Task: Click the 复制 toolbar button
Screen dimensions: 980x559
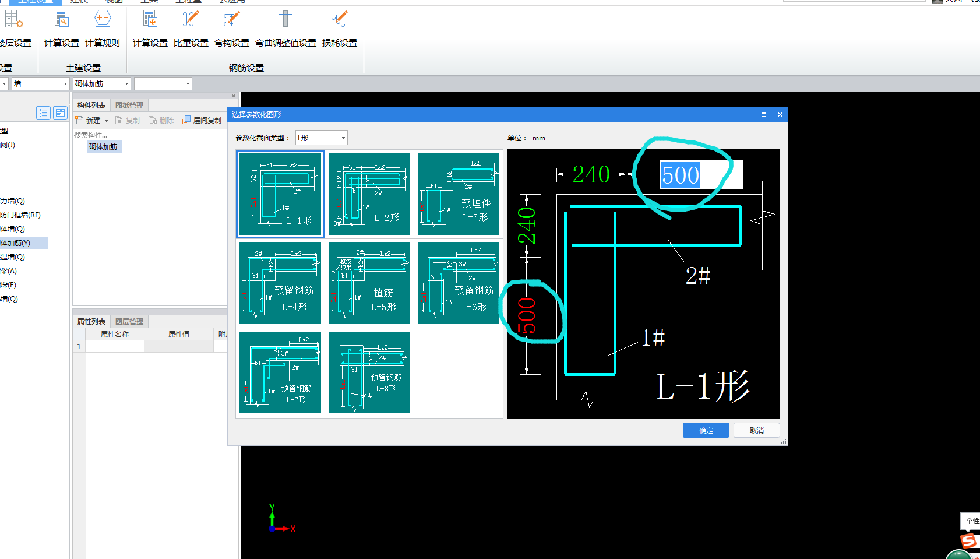Action: click(x=128, y=120)
